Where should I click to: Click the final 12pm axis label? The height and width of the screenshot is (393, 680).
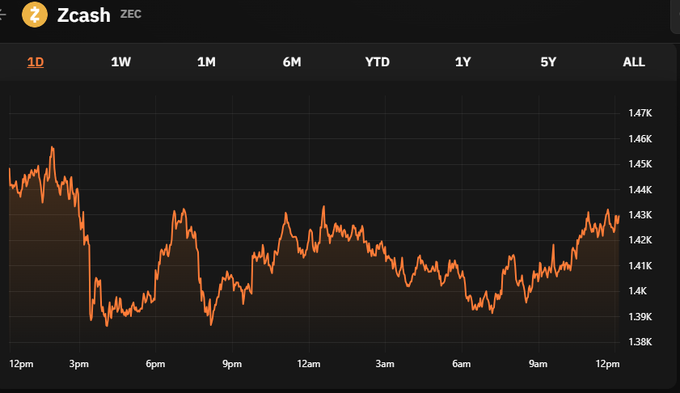coord(608,364)
